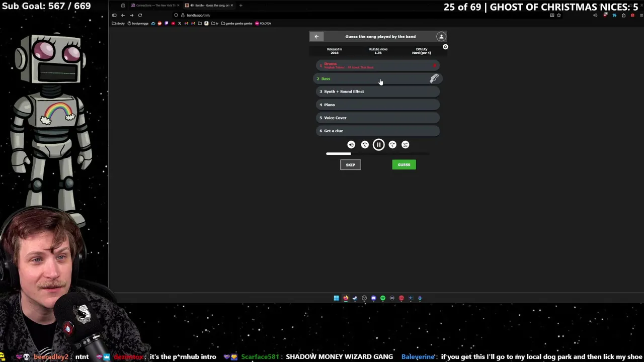Click the 'Guess the song played by the band' title
This screenshot has height=362, width=644.
coord(380,36)
